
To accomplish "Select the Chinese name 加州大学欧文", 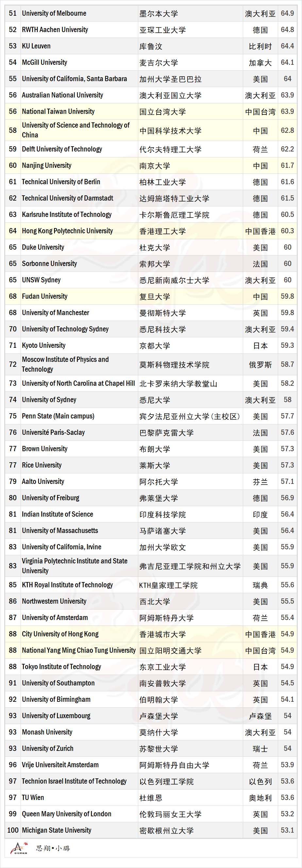I will click(163, 547).
